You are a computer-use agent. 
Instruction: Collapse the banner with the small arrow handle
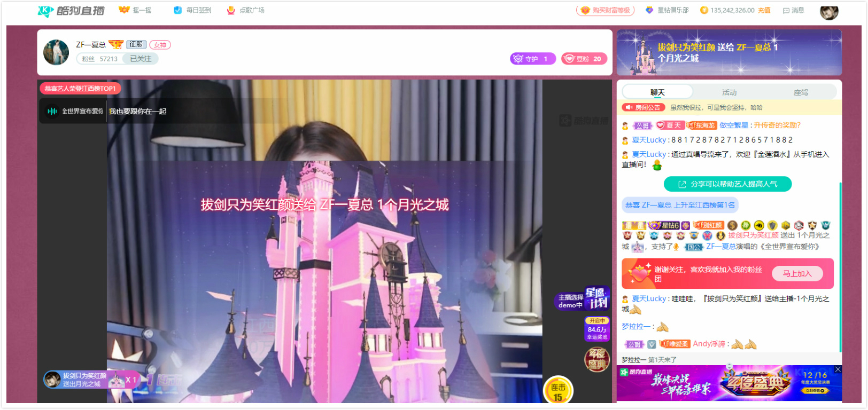[729, 366]
